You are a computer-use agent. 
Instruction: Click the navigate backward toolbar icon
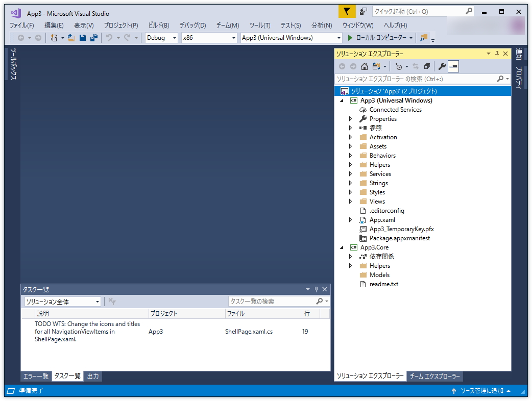[x=21, y=38]
